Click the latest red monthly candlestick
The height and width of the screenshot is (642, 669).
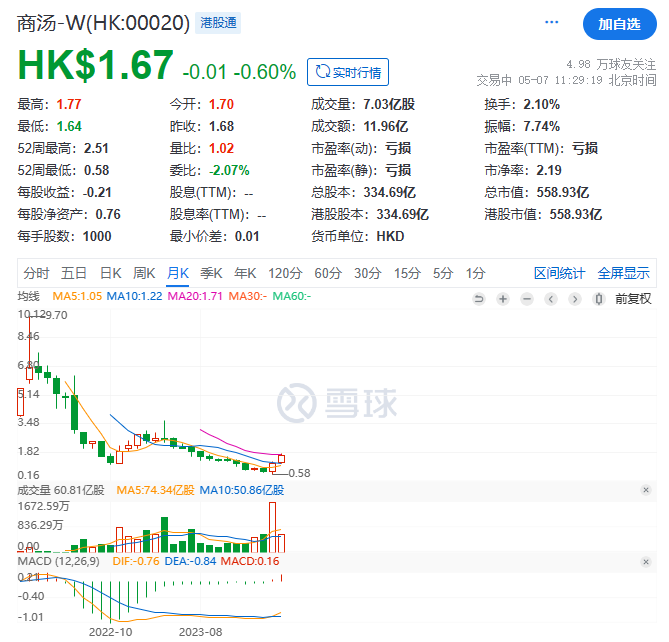[282, 459]
